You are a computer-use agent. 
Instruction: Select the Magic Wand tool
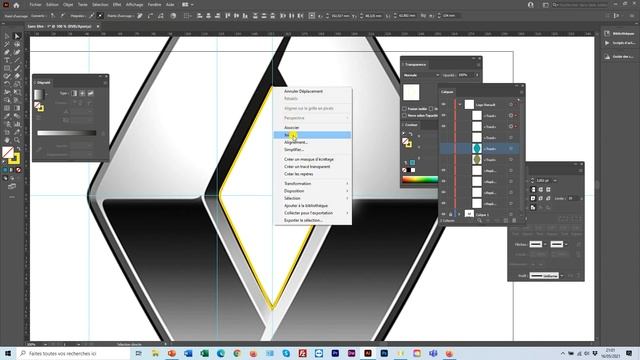coord(7,44)
